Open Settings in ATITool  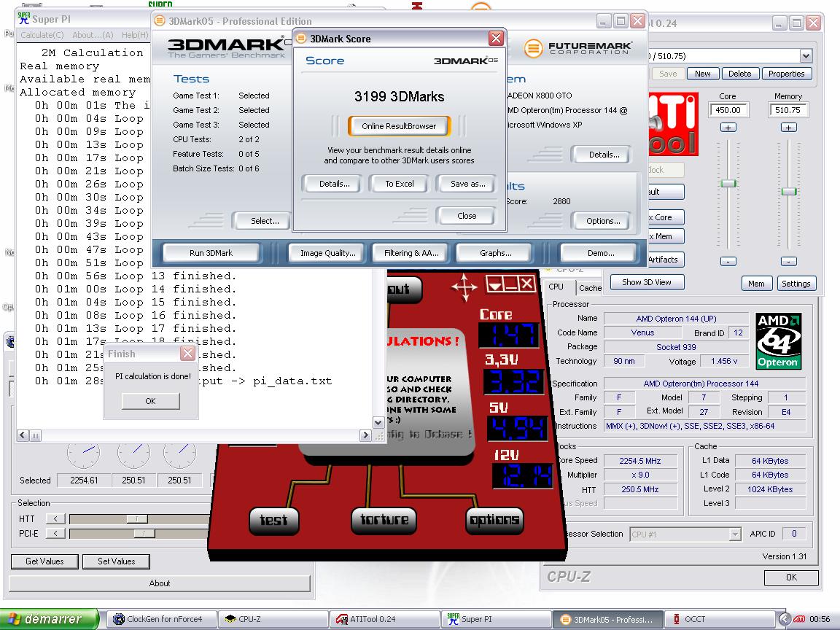click(796, 284)
